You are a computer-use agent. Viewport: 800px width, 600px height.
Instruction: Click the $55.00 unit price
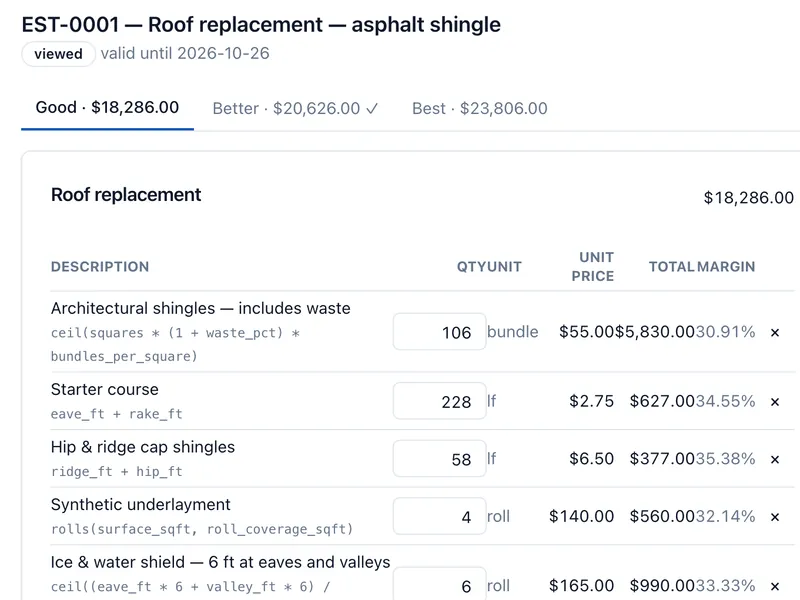coord(586,332)
